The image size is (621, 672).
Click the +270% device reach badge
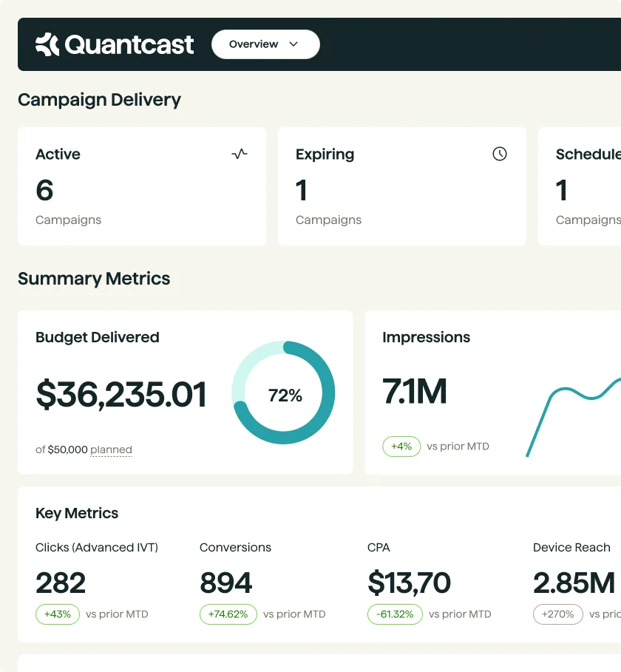(x=558, y=614)
